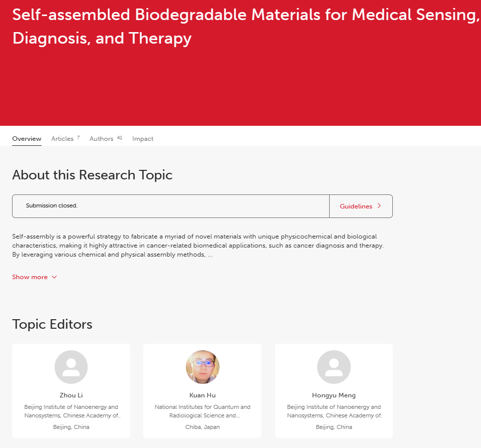Open Zhou Li's editor name link
Screen dimensions: 481x448
pos(71,395)
